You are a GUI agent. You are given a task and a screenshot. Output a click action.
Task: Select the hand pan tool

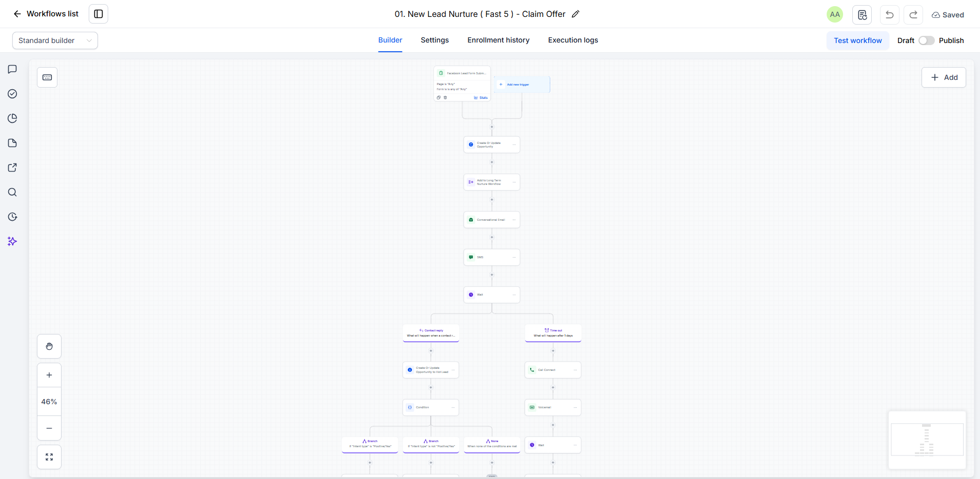[x=49, y=346]
